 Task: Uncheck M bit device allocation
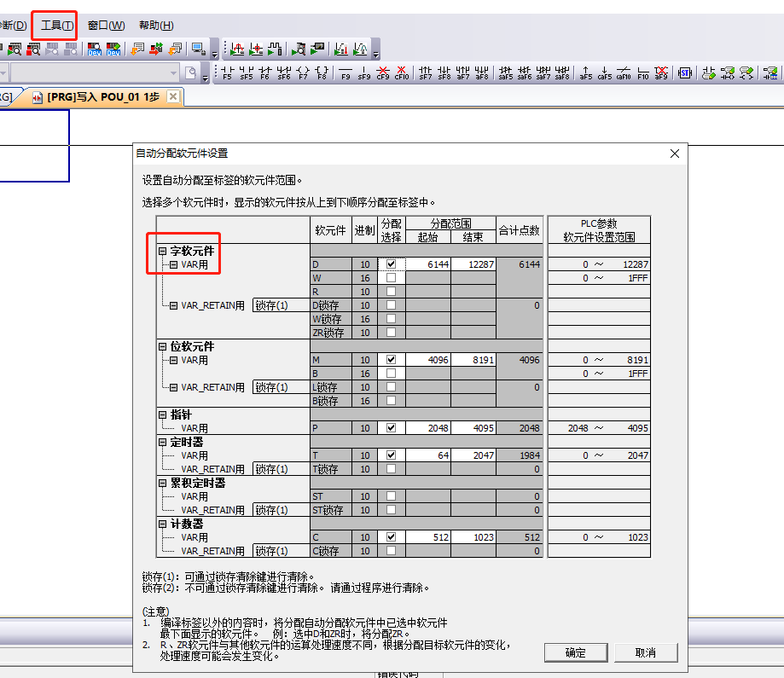point(391,360)
